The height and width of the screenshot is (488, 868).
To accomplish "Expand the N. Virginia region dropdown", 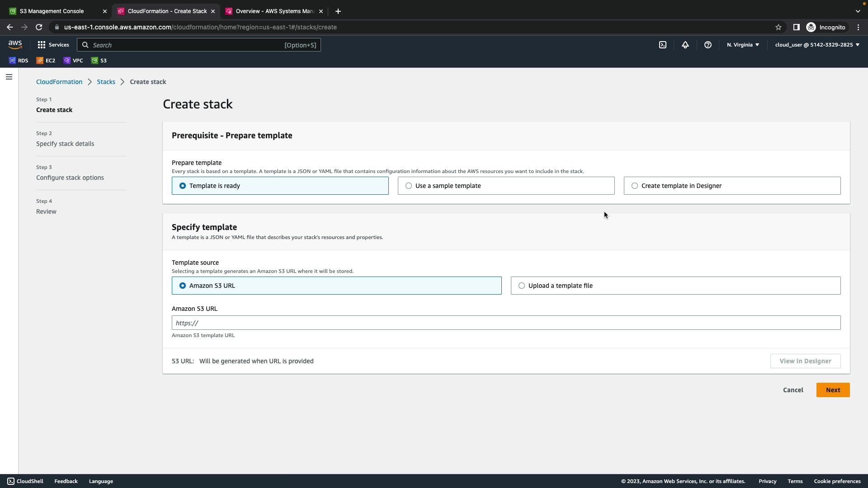I will click(743, 45).
